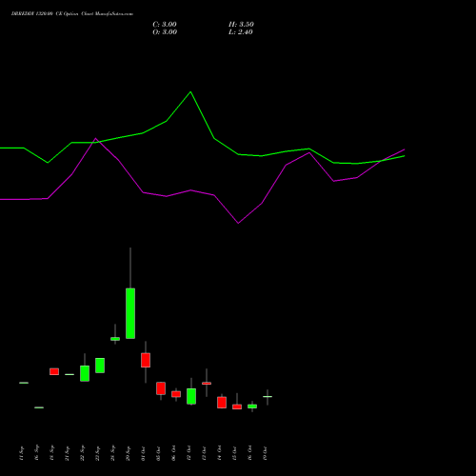Click the 01 Oct date label
Viewport: 476px width, 476px height.
[144, 453]
